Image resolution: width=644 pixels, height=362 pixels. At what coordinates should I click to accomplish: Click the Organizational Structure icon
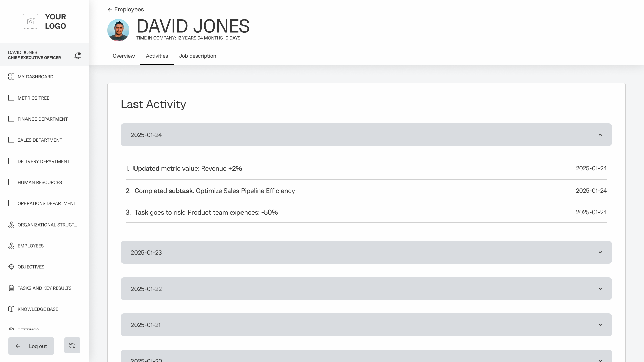tap(11, 225)
